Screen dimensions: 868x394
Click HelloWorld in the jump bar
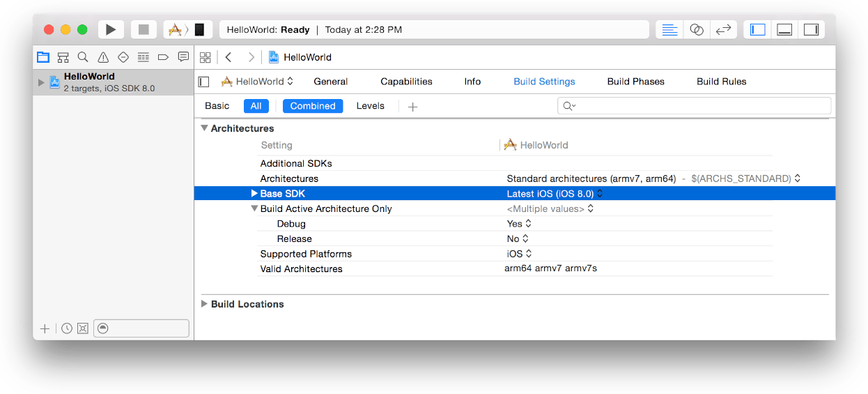(x=300, y=57)
